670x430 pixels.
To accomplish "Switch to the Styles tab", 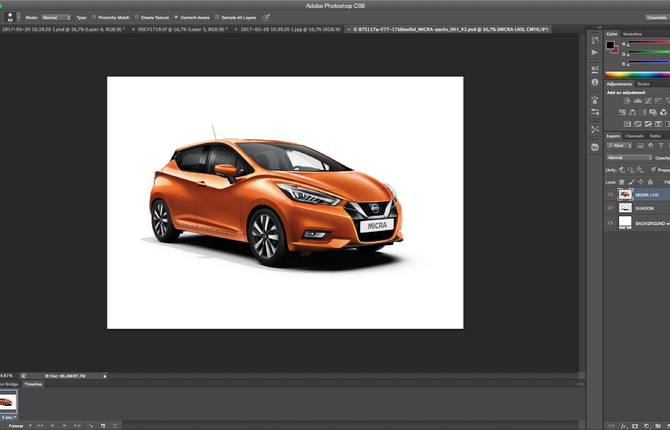I will 644,84.
